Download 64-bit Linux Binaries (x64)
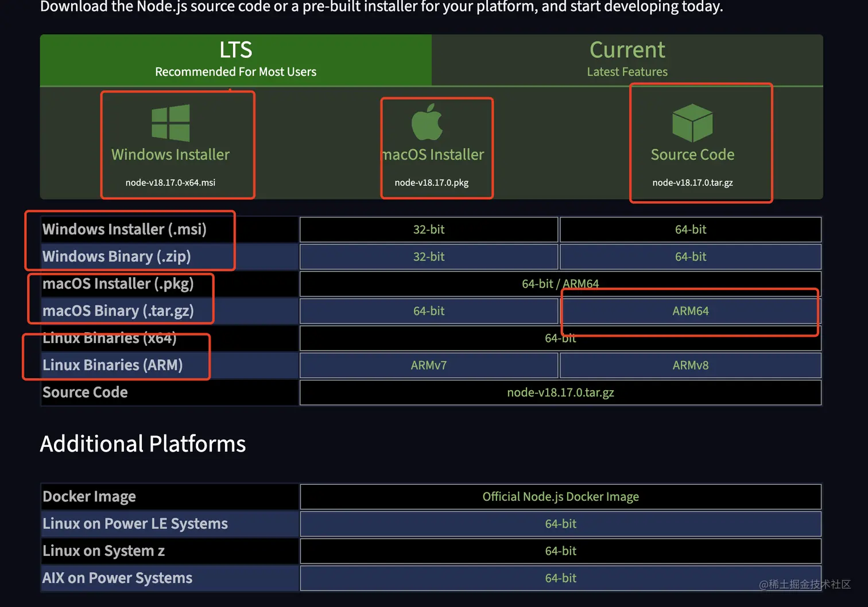868x607 pixels. click(560, 338)
